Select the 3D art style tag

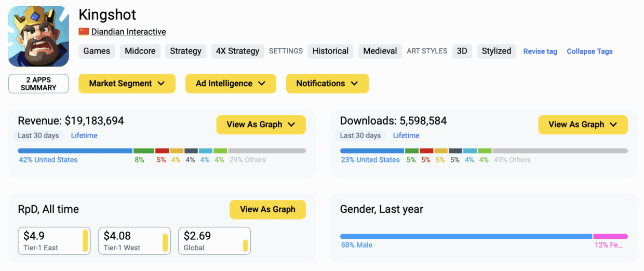pyautogui.click(x=462, y=51)
